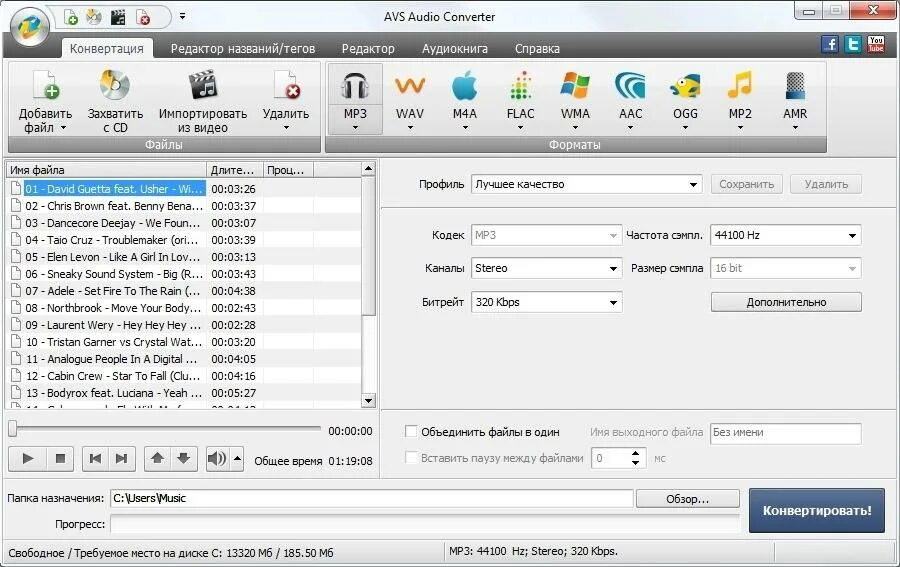The height and width of the screenshot is (567, 900).
Task: Open the Битрейт 320 Kbps dropdown
Action: [x=546, y=302]
